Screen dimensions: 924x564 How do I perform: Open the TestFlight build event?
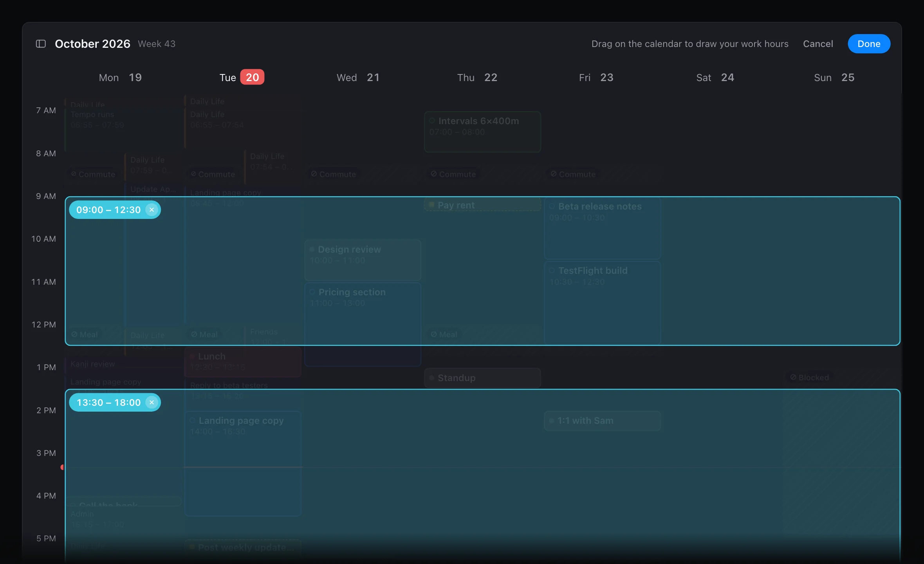[602, 303]
